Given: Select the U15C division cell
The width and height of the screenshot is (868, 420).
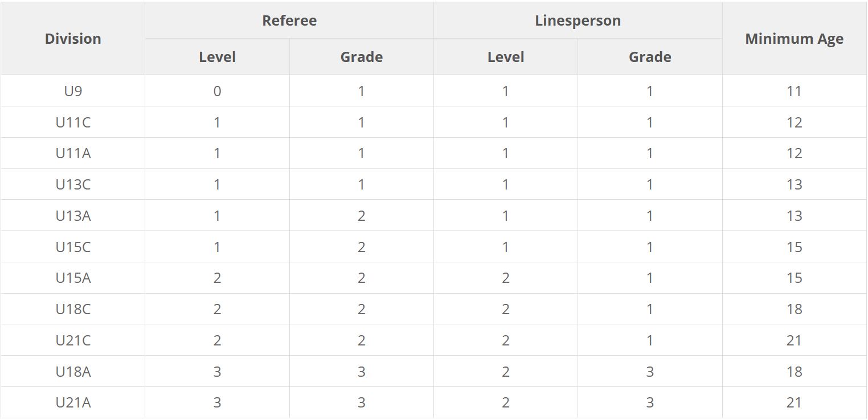Looking at the screenshot, I should click(73, 247).
